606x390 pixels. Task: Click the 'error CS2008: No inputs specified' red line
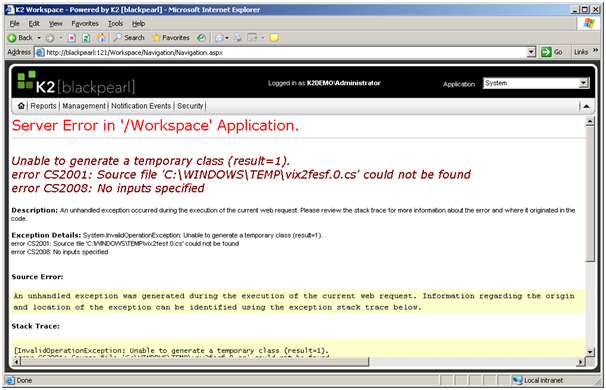click(108, 188)
